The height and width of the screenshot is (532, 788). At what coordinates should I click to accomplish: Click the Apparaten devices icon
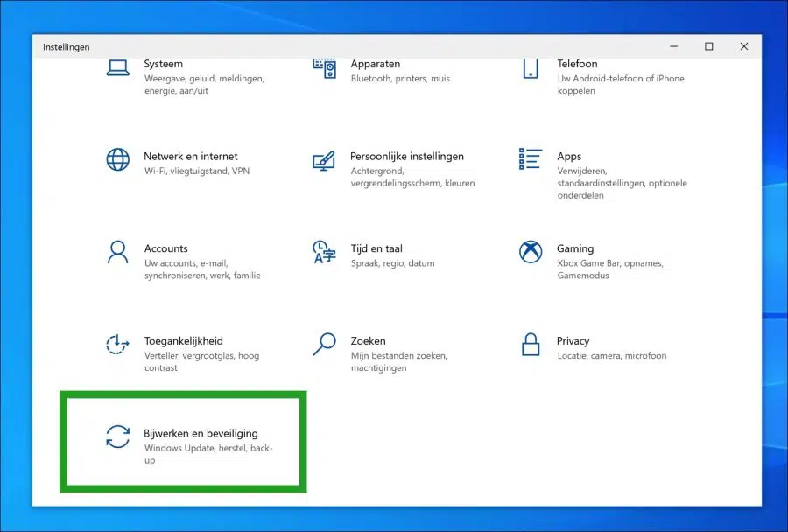click(x=324, y=68)
